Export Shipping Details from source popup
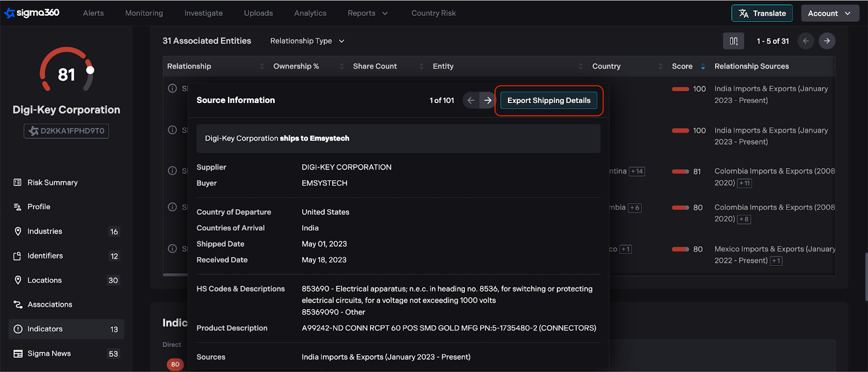 548,100
